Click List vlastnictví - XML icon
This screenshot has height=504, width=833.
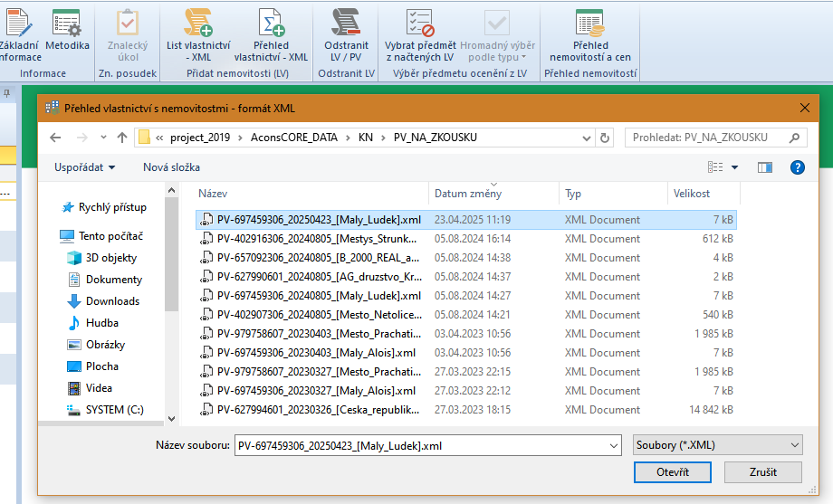(x=198, y=35)
